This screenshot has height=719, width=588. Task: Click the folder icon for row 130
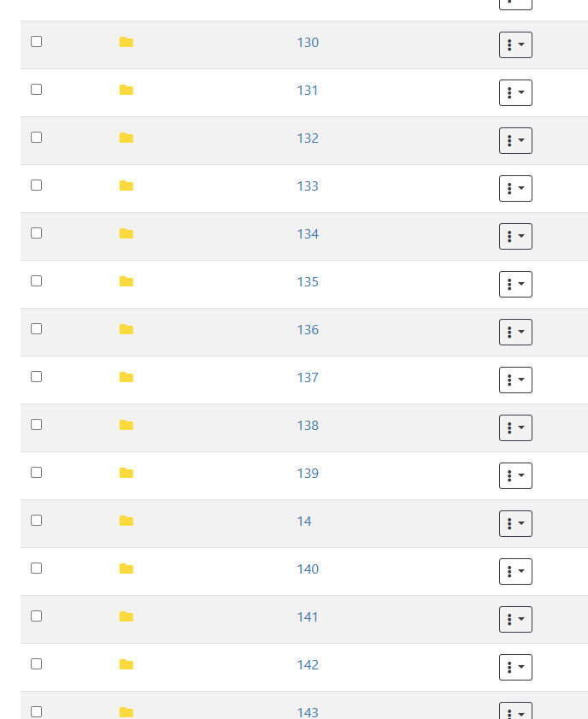[126, 43]
